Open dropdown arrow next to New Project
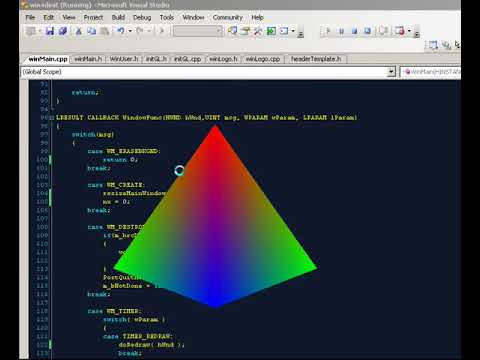Screen dimensions: 480x360 pos(39,31)
